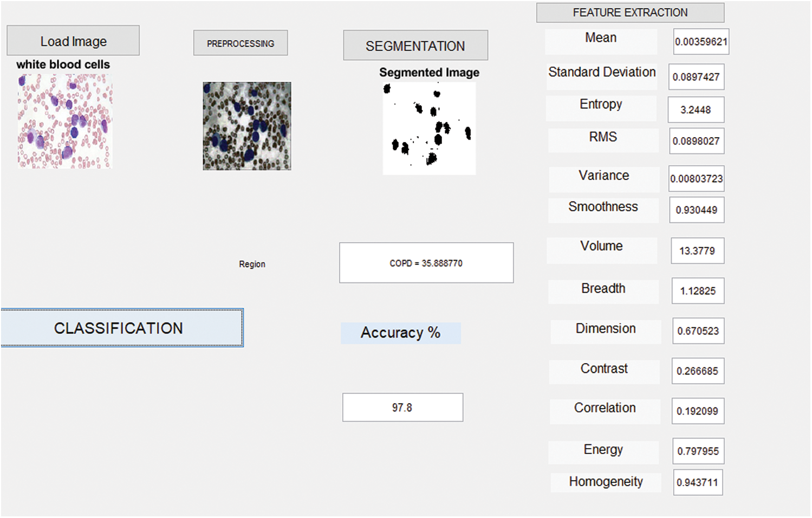Click the COPD result text box

426,263
